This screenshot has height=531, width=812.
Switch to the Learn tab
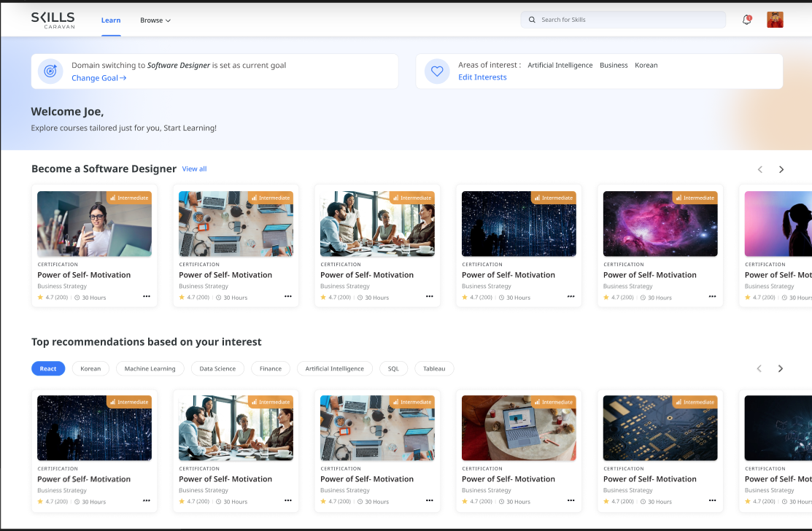coord(111,20)
